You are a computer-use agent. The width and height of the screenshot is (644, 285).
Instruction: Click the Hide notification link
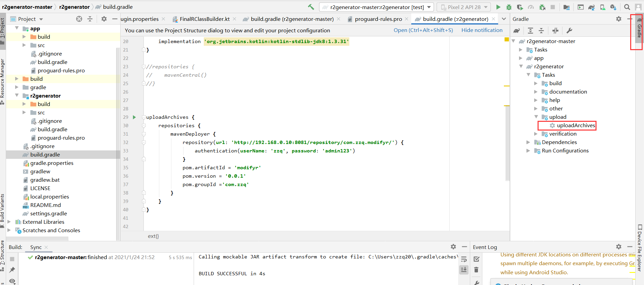click(482, 30)
